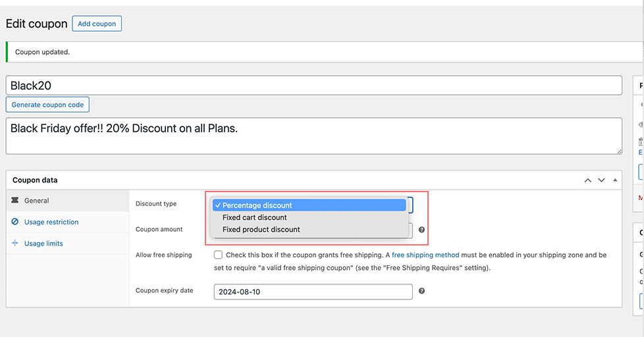
Task: Select Percentage discount option
Action: click(309, 205)
